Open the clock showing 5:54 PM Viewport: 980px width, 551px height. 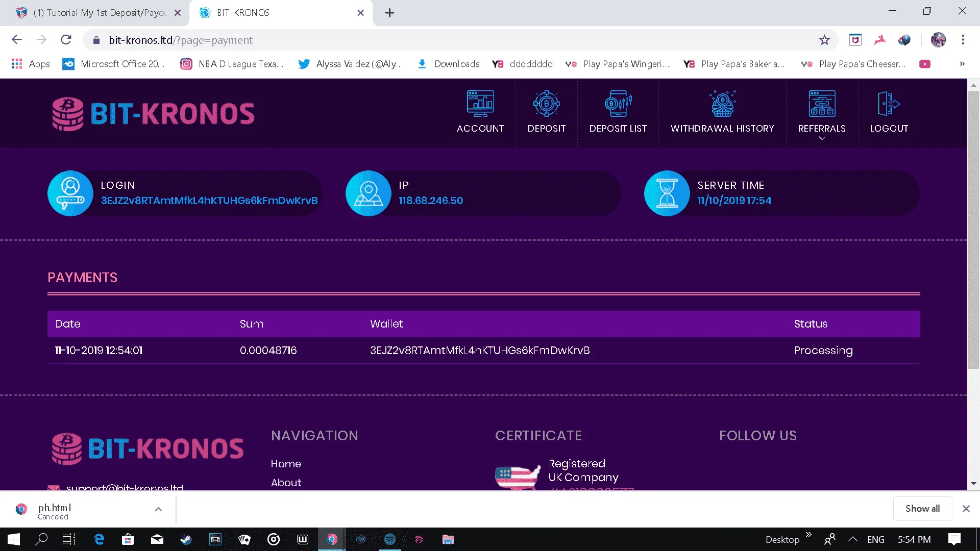tap(914, 539)
